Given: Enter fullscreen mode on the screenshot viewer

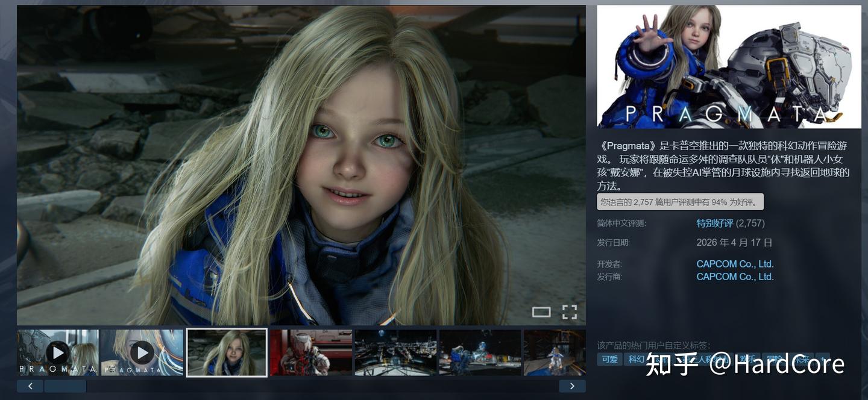Looking at the screenshot, I should coord(570,311).
